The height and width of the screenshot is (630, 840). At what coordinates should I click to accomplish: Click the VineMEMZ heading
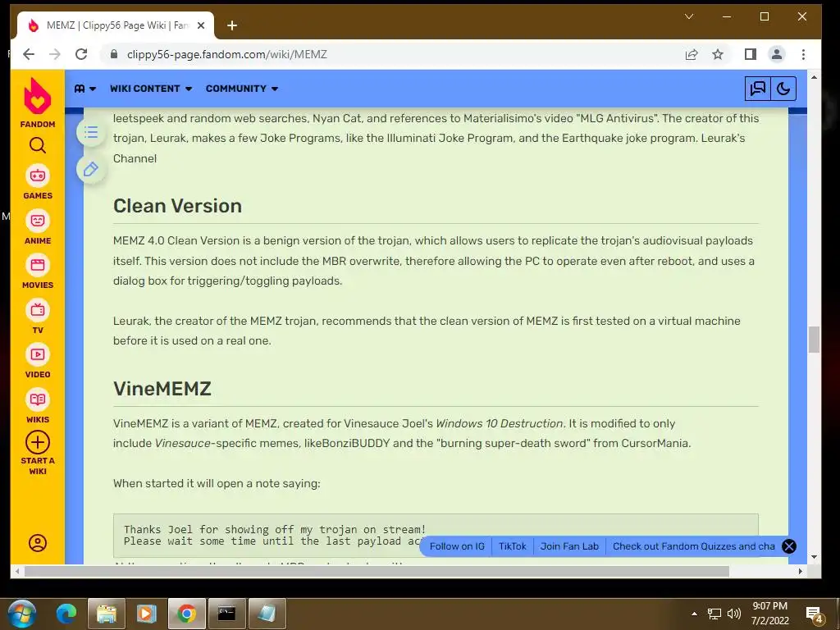coord(162,388)
